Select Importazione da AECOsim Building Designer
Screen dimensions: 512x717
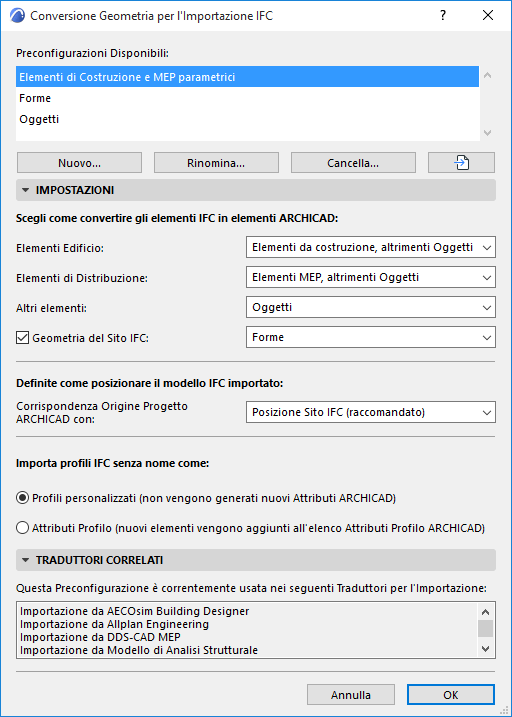point(134,611)
